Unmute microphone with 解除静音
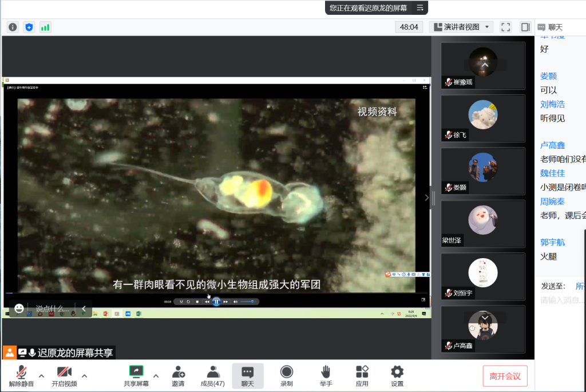The height and width of the screenshot is (392, 586). [21, 376]
